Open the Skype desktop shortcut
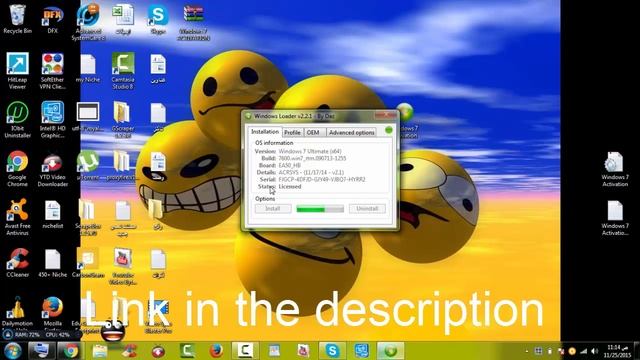The width and height of the screenshot is (640, 360). pyautogui.click(x=158, y=19)
